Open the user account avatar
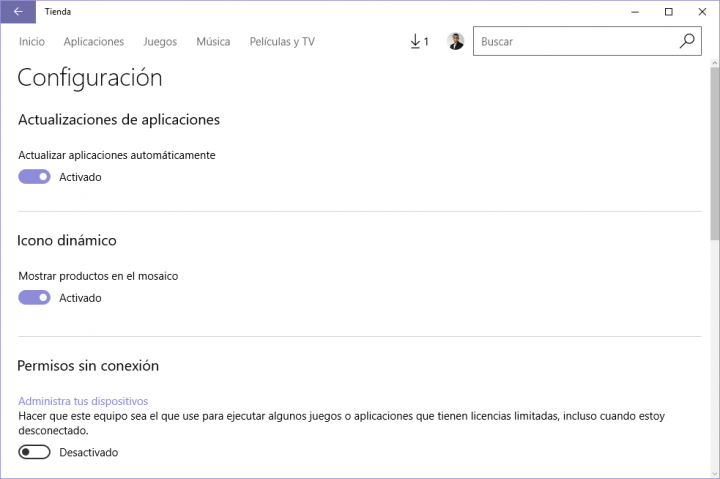This screenshot has height=479, width=720. 455,41
